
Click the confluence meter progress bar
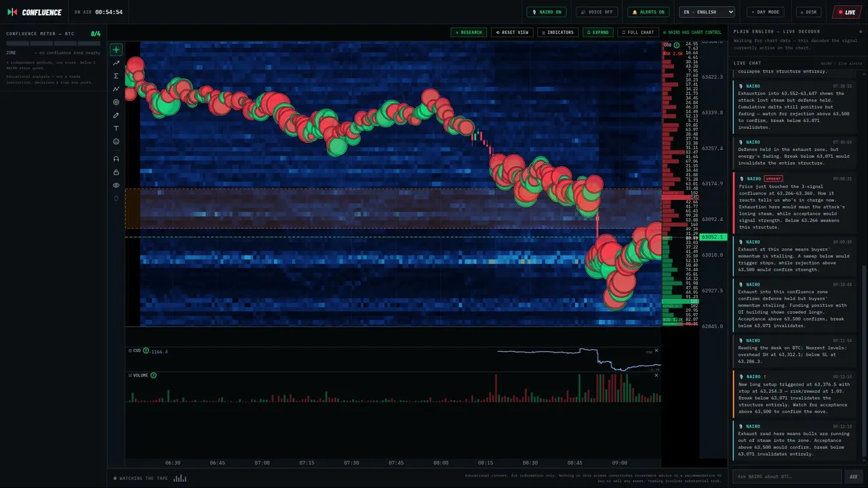tap(54, 43)
